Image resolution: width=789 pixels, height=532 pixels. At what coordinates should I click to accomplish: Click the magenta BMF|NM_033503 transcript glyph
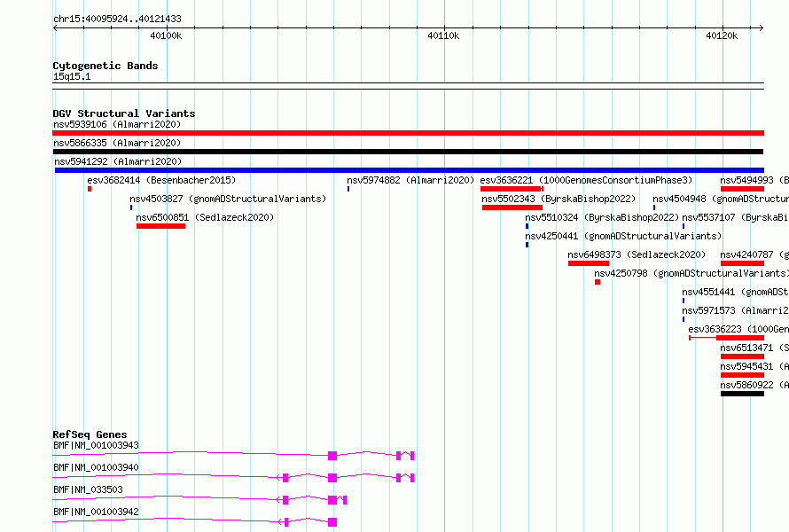click(x=199, y=499)
